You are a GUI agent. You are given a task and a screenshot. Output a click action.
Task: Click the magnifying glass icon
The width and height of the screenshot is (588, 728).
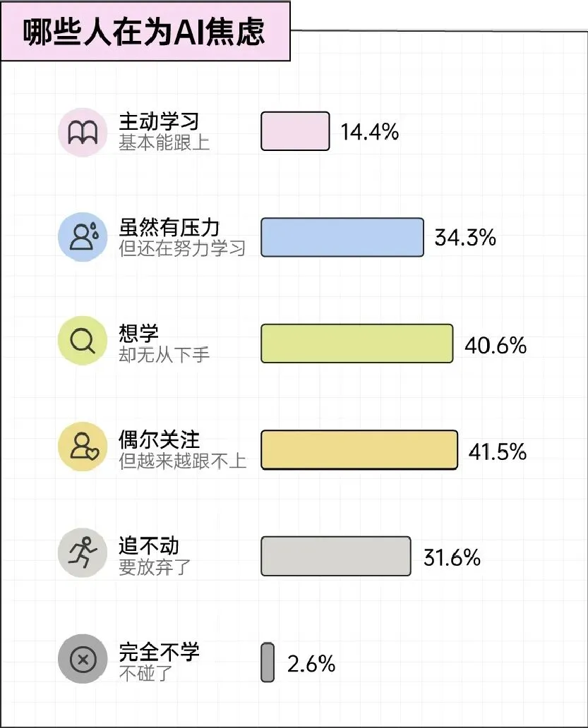tap(83, 341)
